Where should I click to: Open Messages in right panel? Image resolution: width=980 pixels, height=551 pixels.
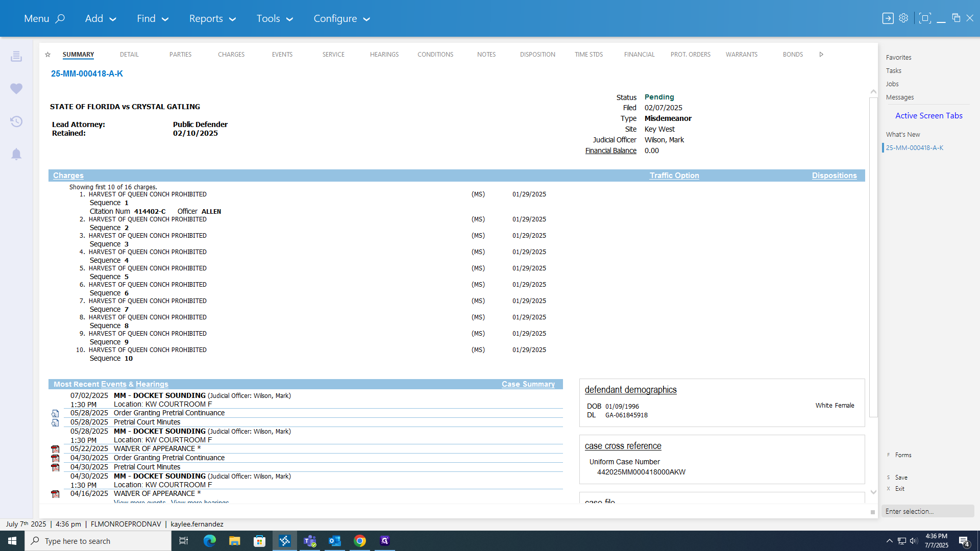(x=900, y=97)
